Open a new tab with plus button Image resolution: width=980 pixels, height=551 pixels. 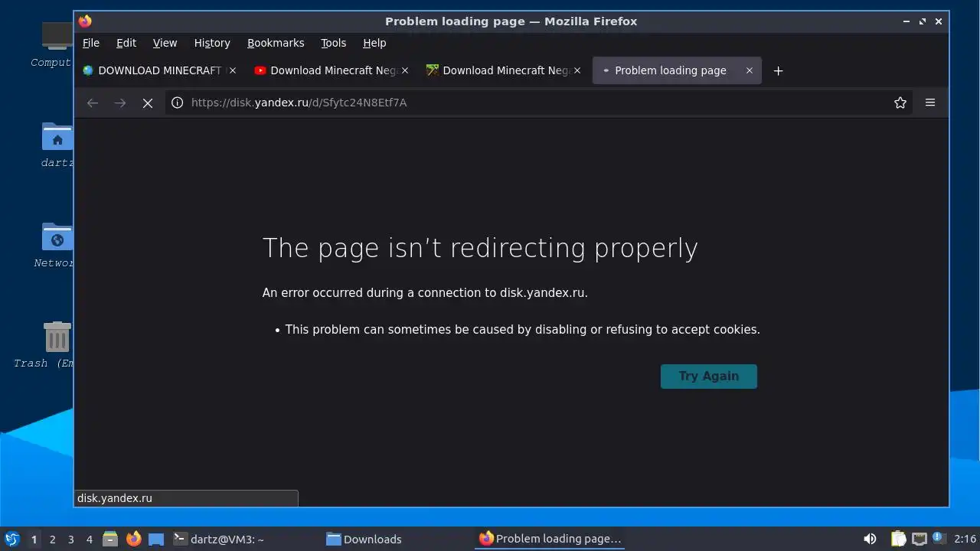[778, 70]
